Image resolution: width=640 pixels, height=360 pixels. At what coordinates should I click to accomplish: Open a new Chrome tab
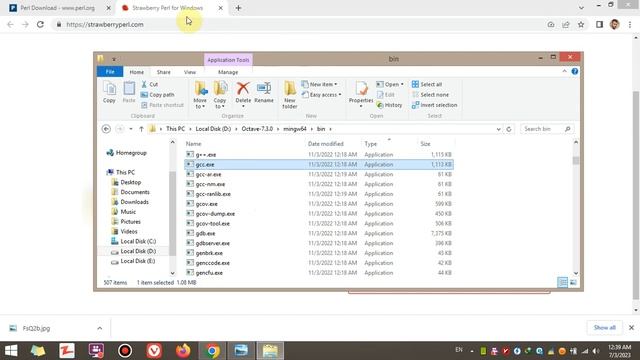tap(238, 8)
